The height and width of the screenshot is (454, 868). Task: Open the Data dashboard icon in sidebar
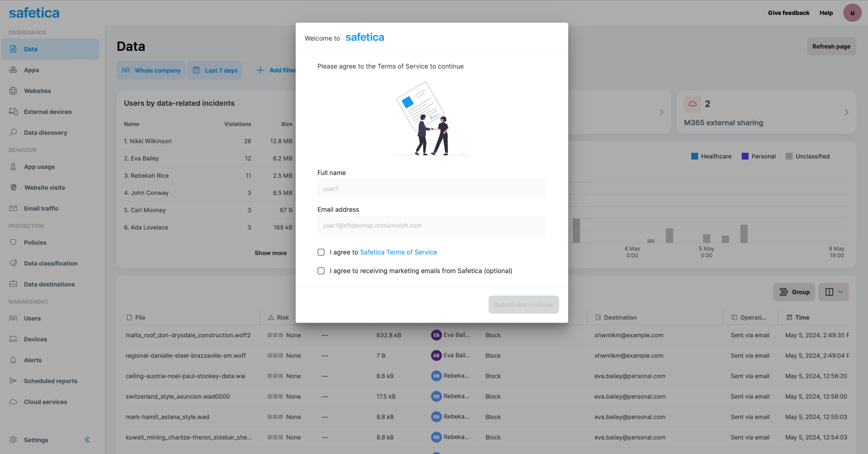coord(13,49)
